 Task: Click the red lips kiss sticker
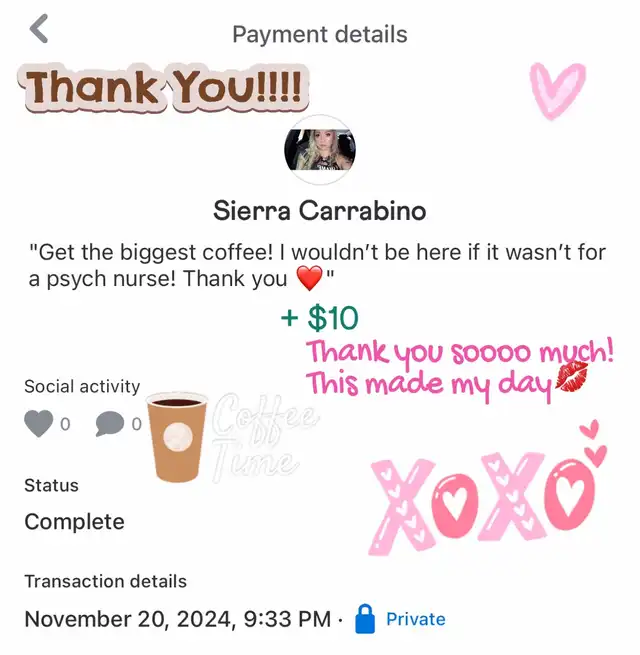click(572, 377)
